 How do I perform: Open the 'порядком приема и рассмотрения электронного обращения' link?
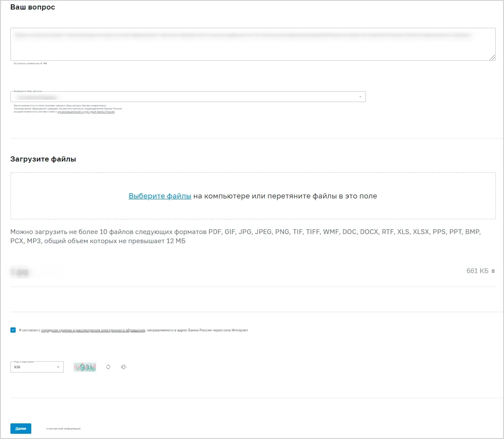pyautogui.click(x=93, y=330)
